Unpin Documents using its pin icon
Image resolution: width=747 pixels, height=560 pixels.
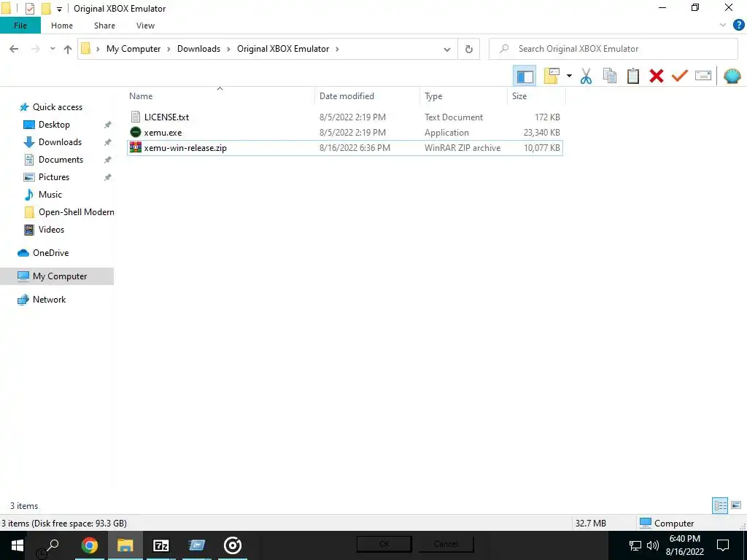click(x=108, y=160)
